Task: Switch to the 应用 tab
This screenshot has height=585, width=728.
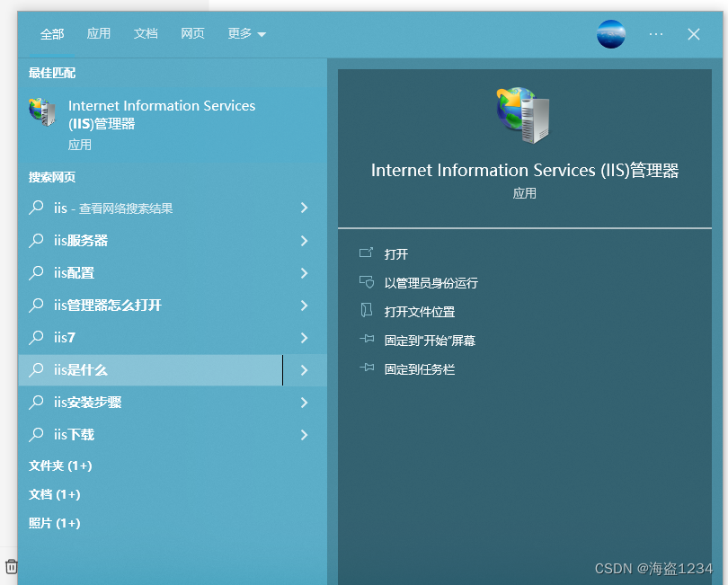Action: [99, 33]
